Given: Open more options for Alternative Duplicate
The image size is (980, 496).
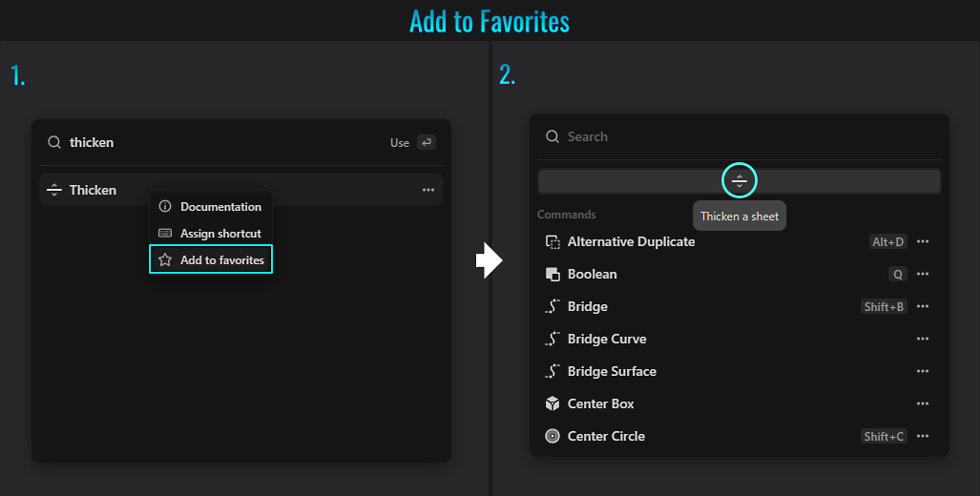Looking at the screenshot, I should point(923,241).
